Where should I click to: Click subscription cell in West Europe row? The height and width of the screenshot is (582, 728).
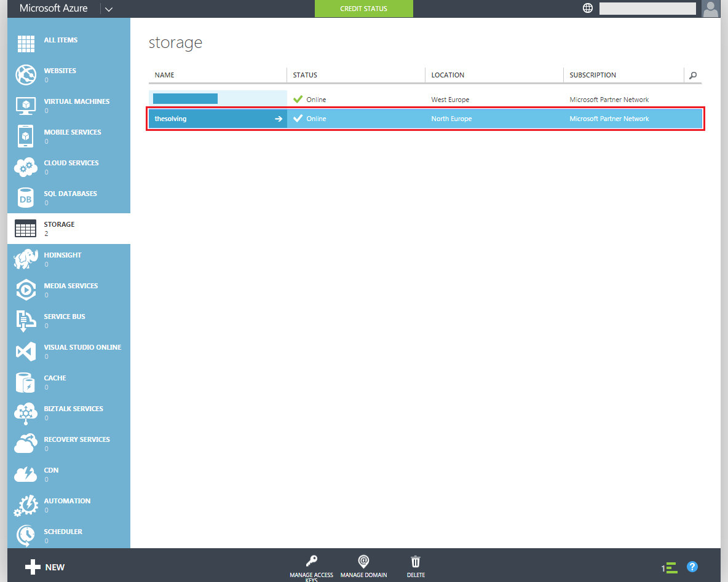[x=609, y=100]
